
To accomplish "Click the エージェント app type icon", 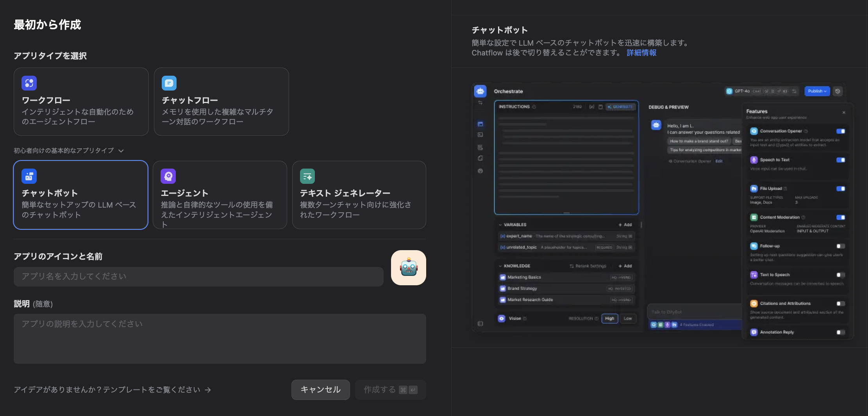I will pos(168,176).
